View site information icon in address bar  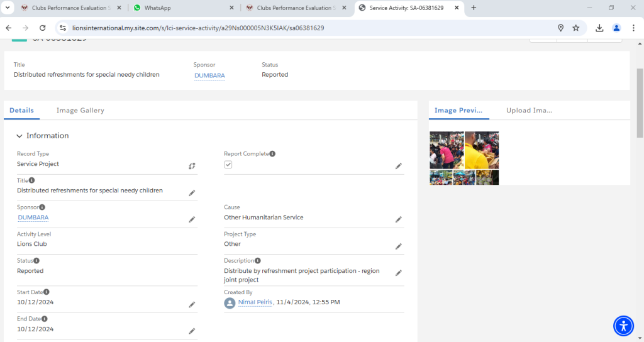63,28
